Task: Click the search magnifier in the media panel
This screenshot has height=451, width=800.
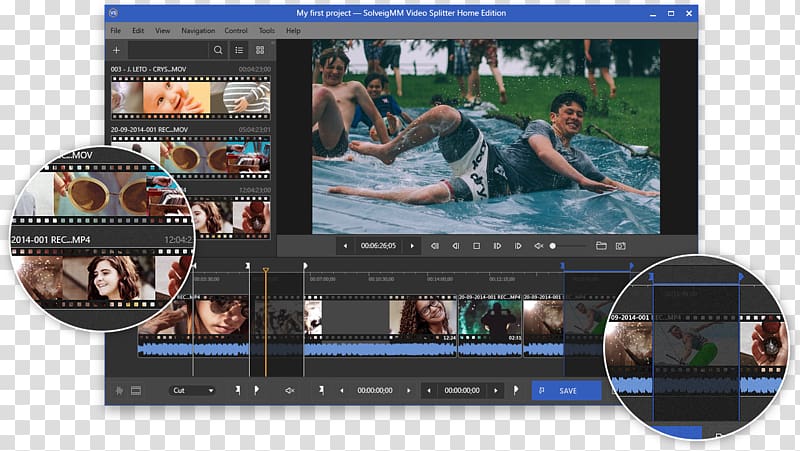Action: (218, 50)
